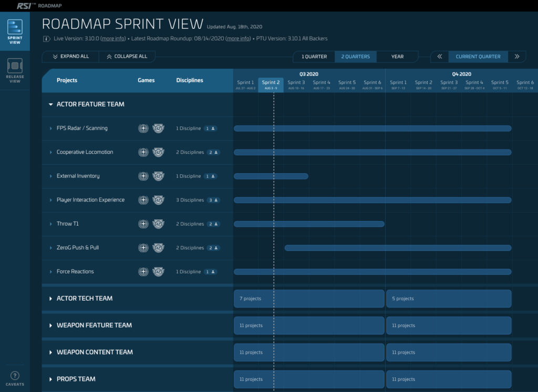
Task: Click Star Citizen game icon for External Inventory
Action: [143, 176]
